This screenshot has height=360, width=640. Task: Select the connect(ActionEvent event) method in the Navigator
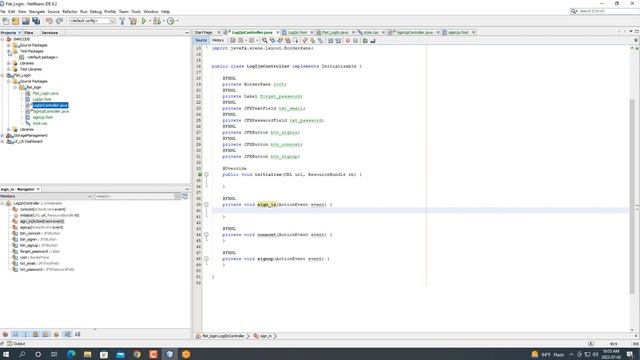(x=42, y=209)
